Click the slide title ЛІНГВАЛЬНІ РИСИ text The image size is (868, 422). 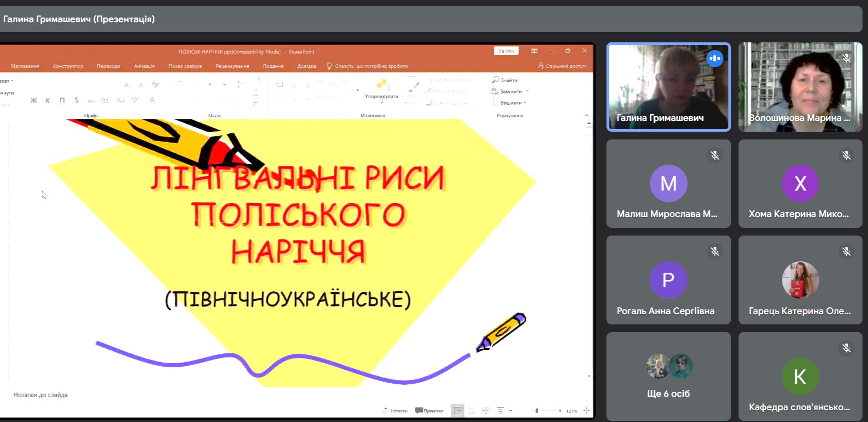click(298, 178)
